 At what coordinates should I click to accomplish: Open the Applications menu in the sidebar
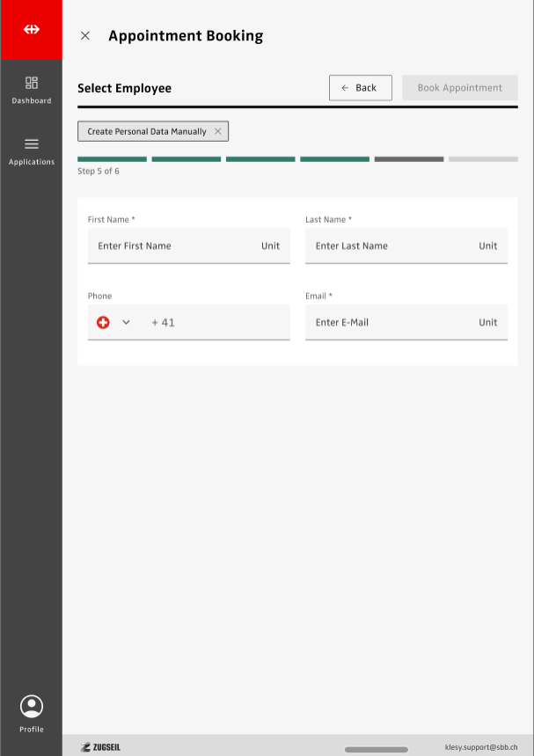point(31,150)
